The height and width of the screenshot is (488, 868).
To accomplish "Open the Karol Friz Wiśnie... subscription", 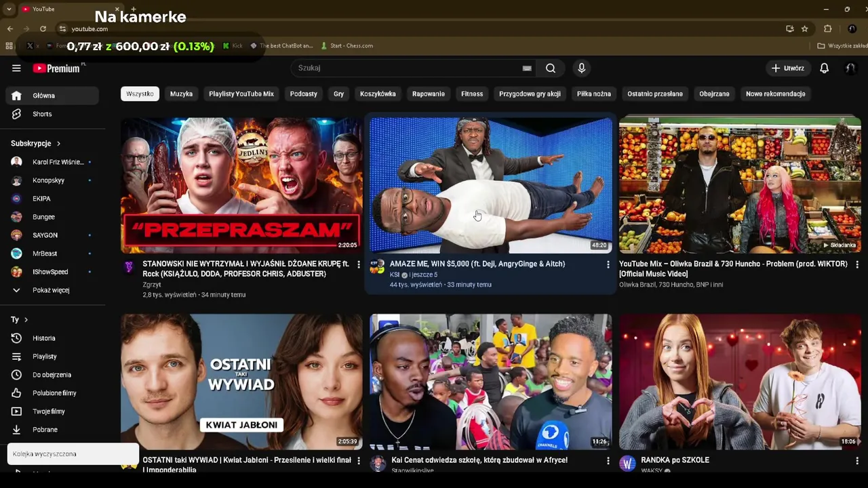I will point(52,162).
